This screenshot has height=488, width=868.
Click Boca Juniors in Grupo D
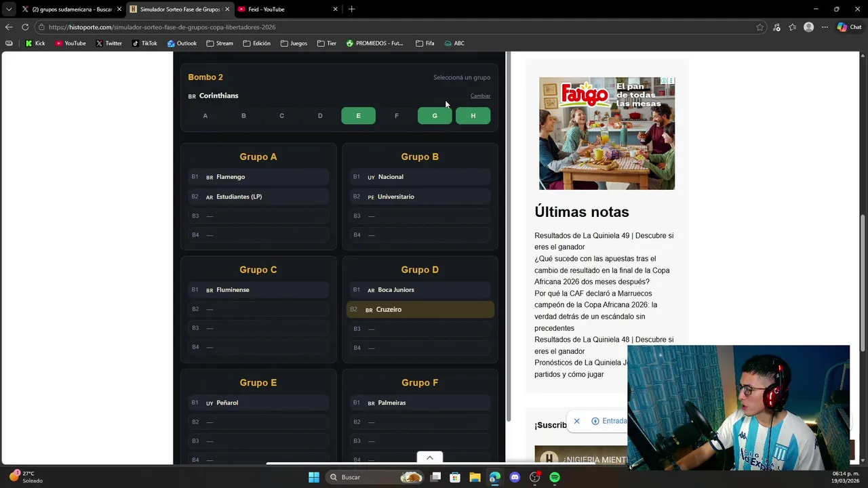[x=420, y=290]
